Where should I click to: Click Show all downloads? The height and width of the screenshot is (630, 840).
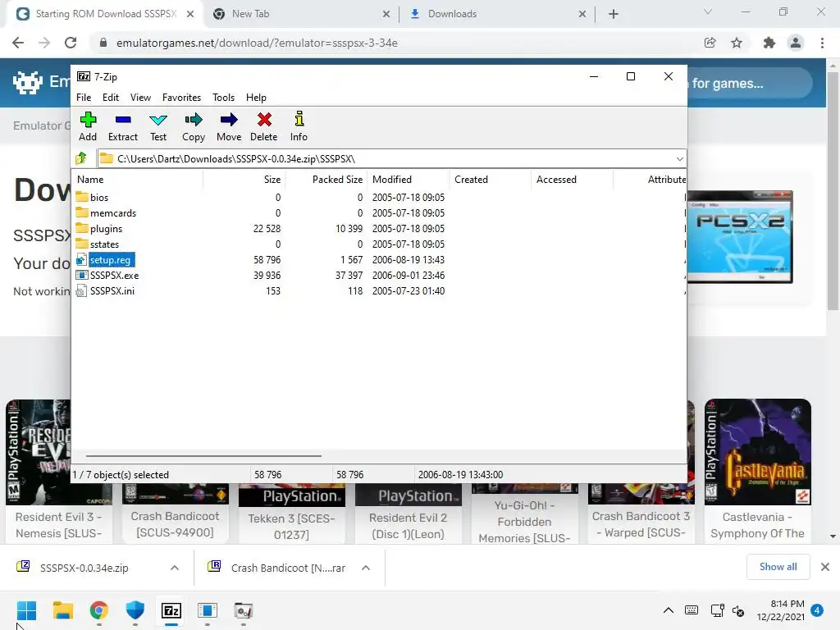pos(778,567)
